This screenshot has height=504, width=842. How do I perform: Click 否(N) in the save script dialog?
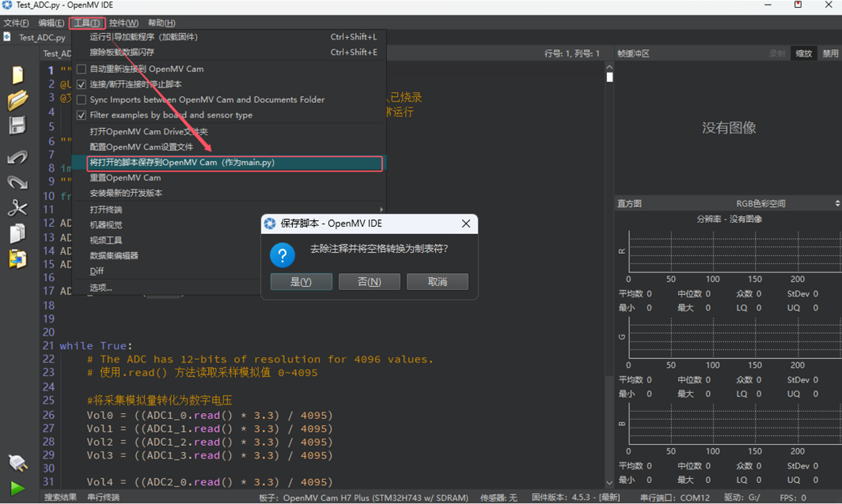pyautogui.click(x=369, y=282)
